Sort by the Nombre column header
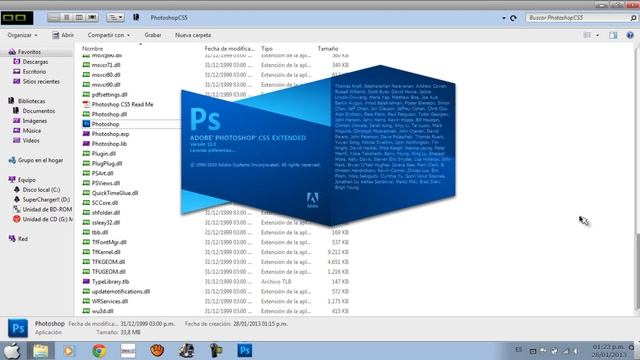640x360 pixels. 93,49
